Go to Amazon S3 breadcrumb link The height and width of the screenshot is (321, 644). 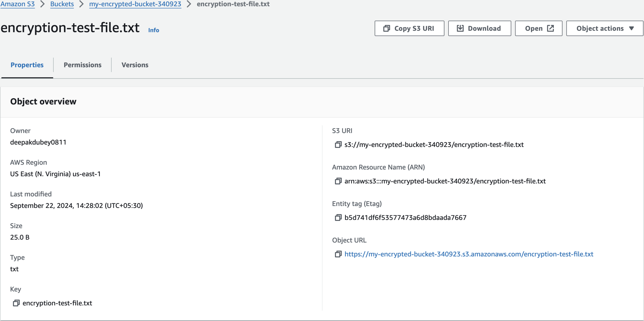click(x=18, y=4)
